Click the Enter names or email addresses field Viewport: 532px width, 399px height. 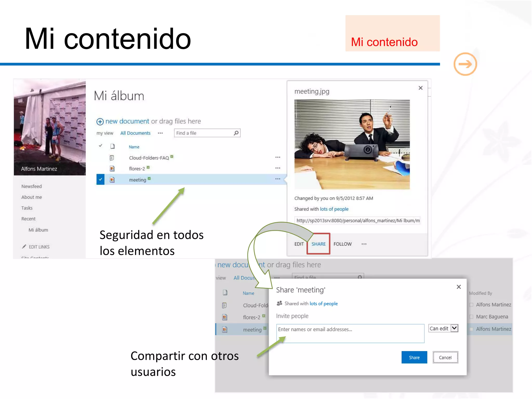(350, 333)
